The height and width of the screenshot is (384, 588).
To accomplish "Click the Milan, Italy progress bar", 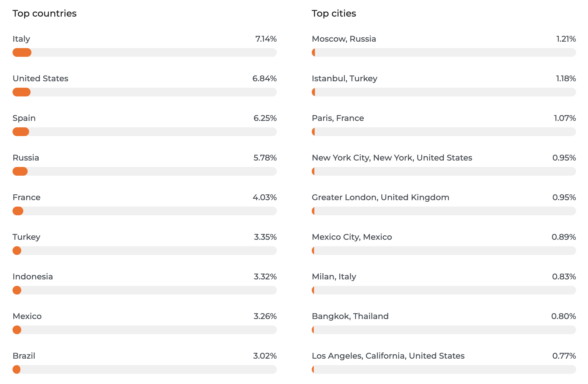I will coord(444,290).
